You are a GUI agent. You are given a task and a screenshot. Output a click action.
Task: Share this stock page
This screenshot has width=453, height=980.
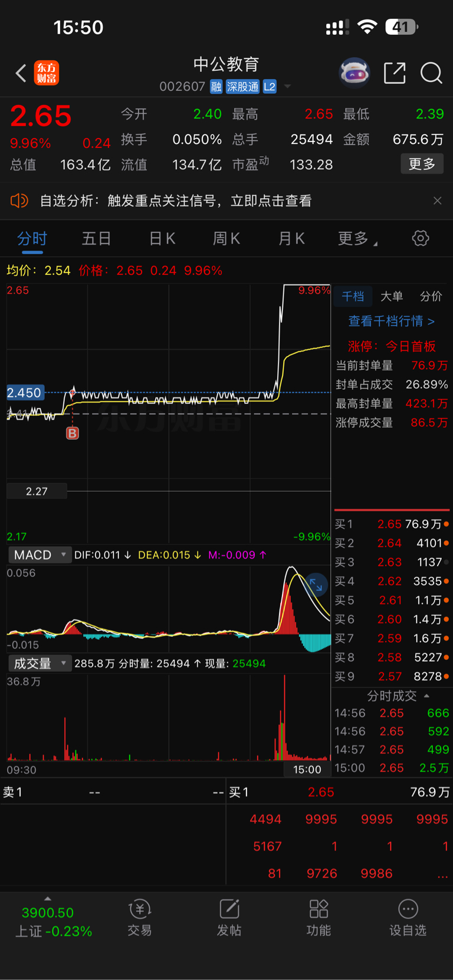395,73
